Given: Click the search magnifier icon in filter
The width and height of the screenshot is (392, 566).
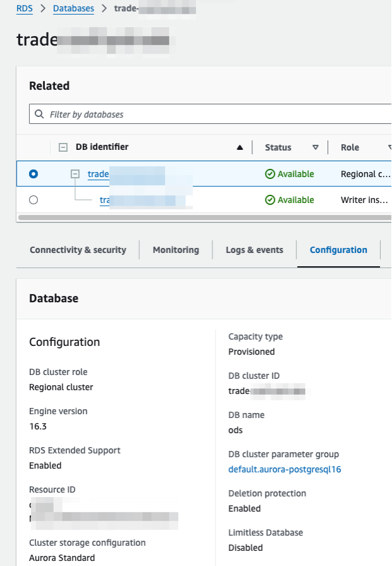Looking at the screenshot, I should 39,114.
